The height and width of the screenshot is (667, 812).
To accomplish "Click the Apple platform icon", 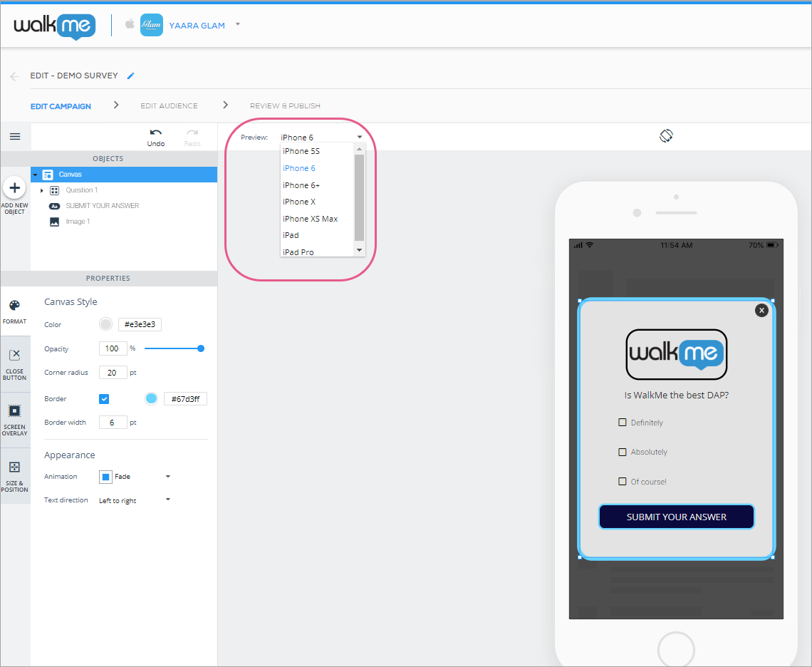I will (130, 24).
